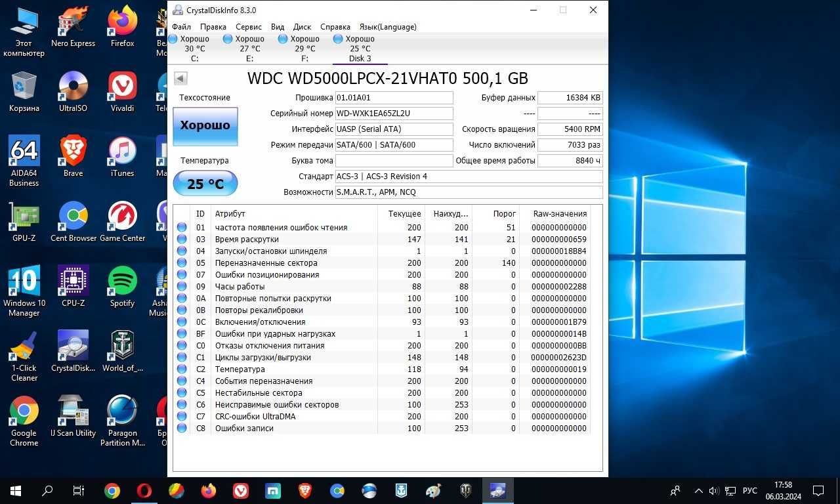Select the UltraISO desktop icon
The height and width of the screenshot is (504, 840).
[x=73, y=92]
